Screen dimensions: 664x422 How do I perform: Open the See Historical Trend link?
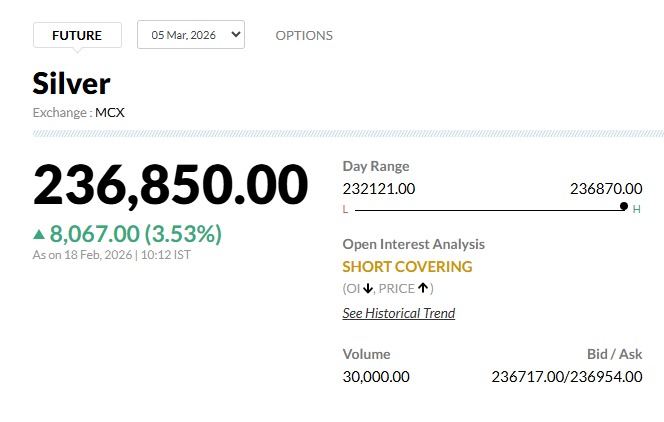click(x=398, y=313)
